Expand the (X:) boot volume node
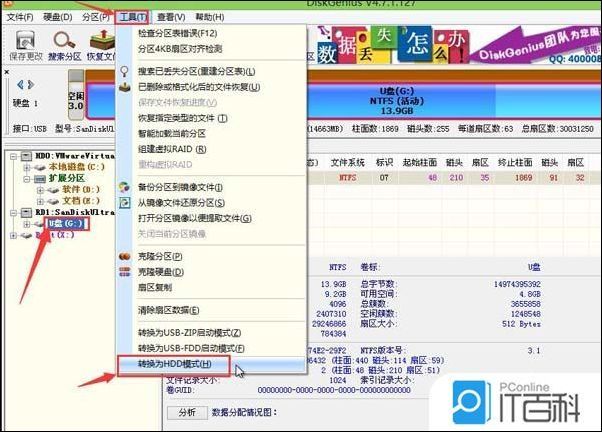Image resolution: width=602 pixels, height=432 pixels. (13, 235)
